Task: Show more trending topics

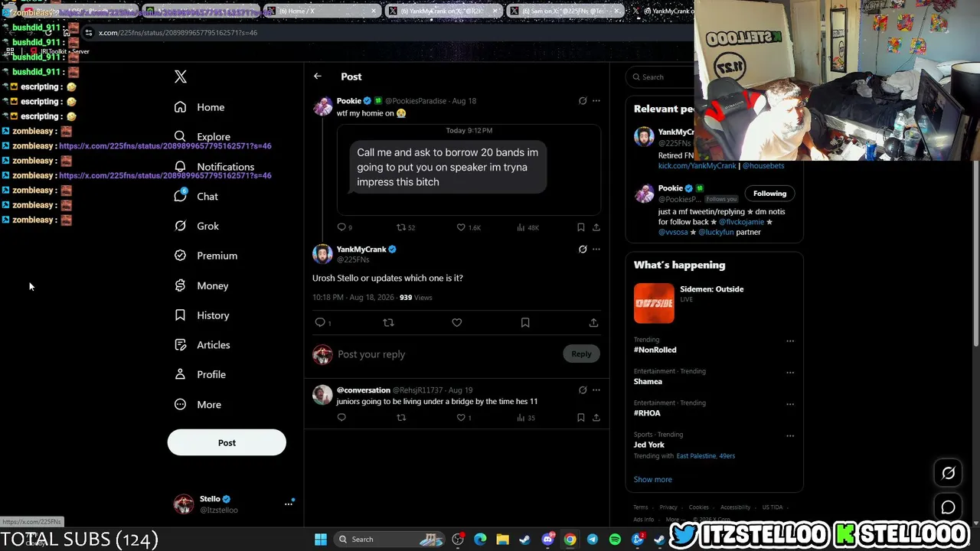Action: click(x=653, y=480)
